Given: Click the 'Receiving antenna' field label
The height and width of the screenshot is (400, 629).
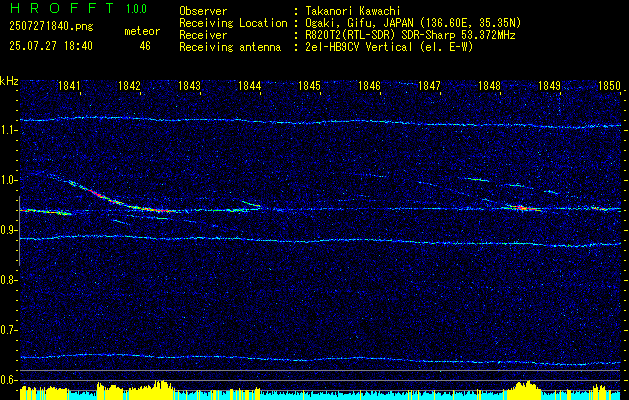Looking at the screenshot, I should click(x=230, y=47).
